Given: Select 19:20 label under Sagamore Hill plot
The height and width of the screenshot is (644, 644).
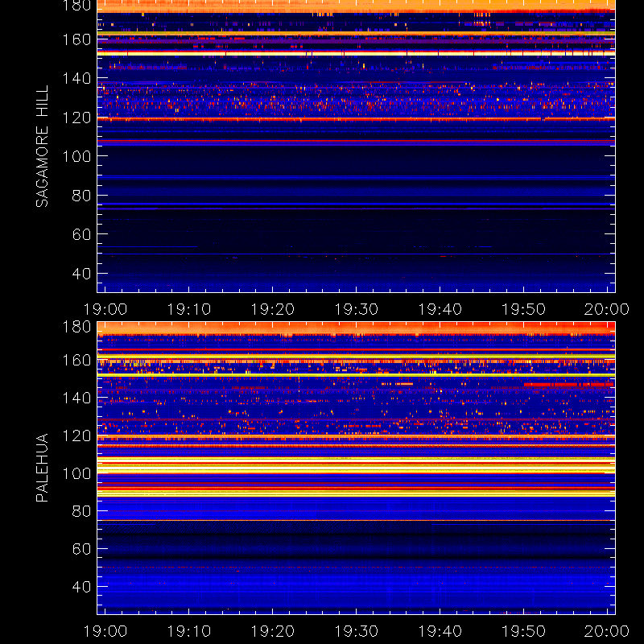Looking at the screenshot, I should pyautogui.click(x=273, y=309).
